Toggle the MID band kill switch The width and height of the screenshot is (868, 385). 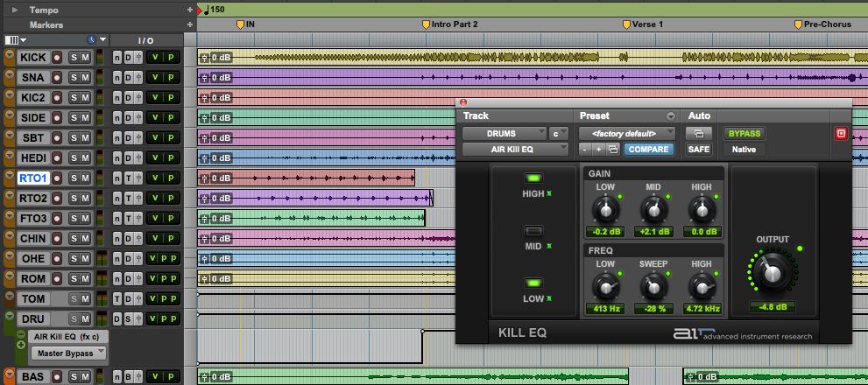click(x=533, y=231)
